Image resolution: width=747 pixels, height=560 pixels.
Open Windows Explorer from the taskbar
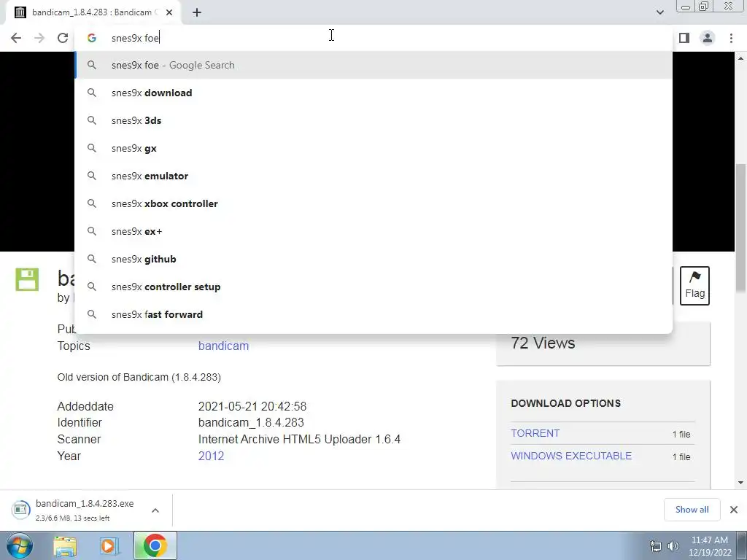[65, 545]
